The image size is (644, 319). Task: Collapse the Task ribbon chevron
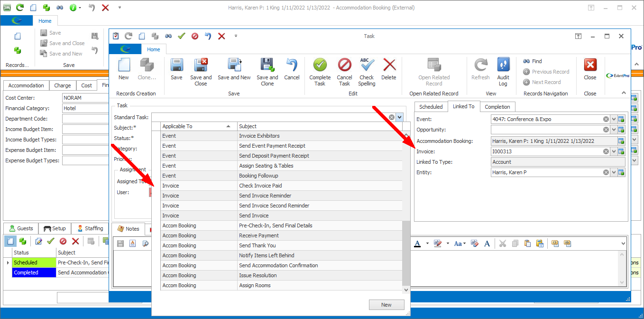(x=623, y=93)
